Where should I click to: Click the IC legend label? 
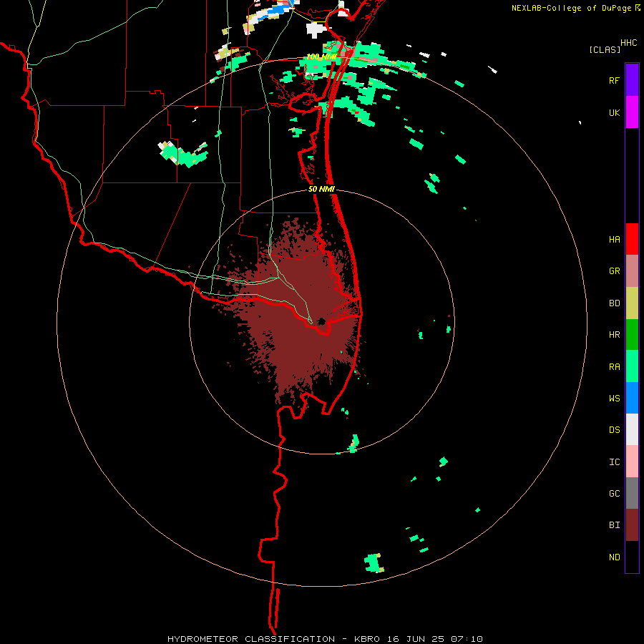coord(614,462)
